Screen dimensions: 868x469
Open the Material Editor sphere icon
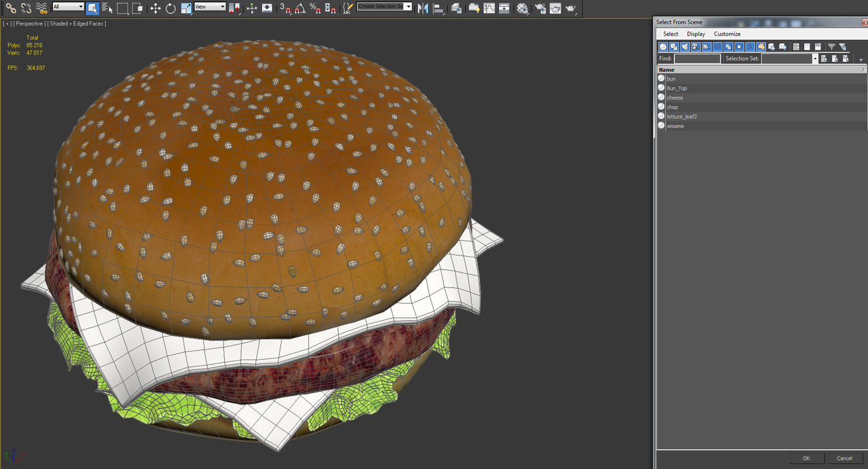(522, 8)
